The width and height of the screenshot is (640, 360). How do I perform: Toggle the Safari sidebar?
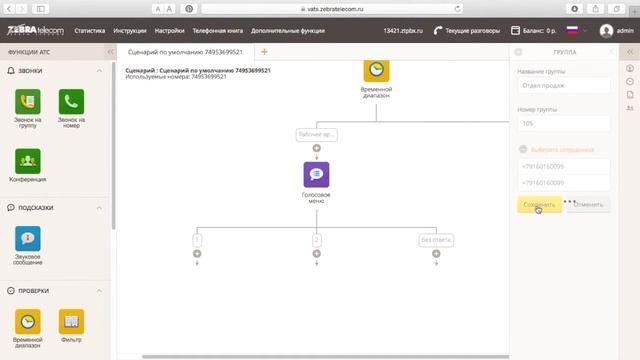click(x=40, y=9)
